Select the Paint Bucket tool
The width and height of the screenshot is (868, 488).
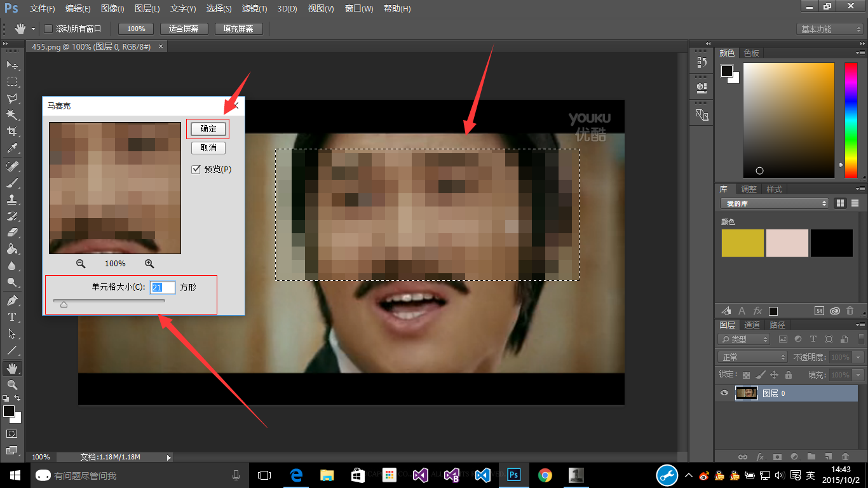(12, 249)
